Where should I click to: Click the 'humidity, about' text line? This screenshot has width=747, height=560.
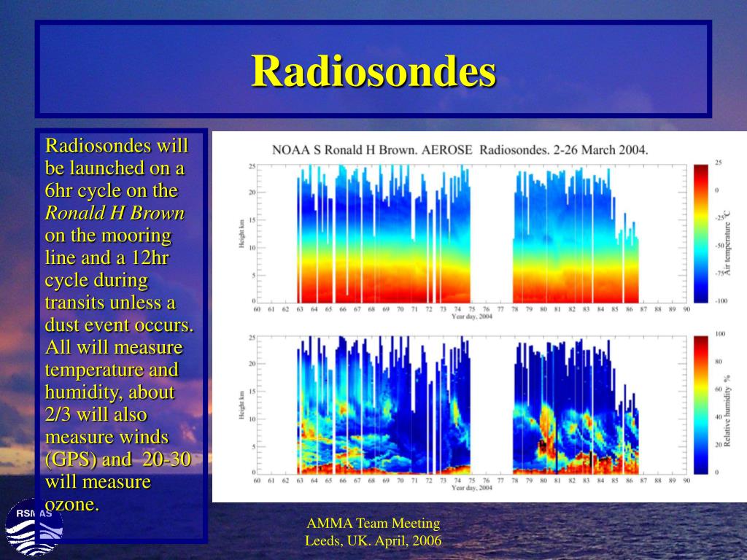point(110,392)
